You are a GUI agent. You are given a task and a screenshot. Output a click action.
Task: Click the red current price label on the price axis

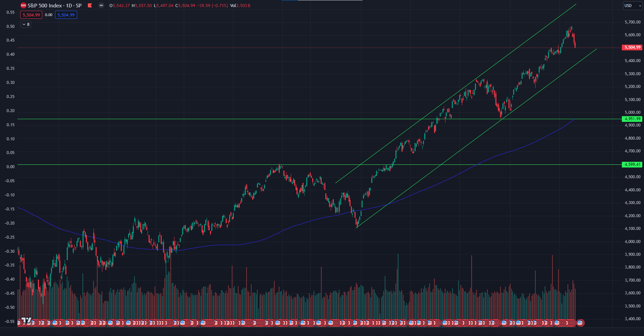(x=632, y=47)
